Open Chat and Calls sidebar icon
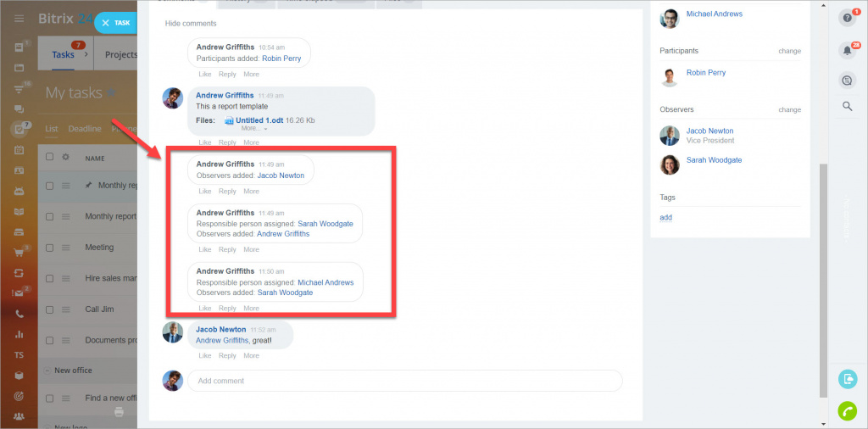Image resolution: width=868 pixels, height=429 pixels. point(19,109)
